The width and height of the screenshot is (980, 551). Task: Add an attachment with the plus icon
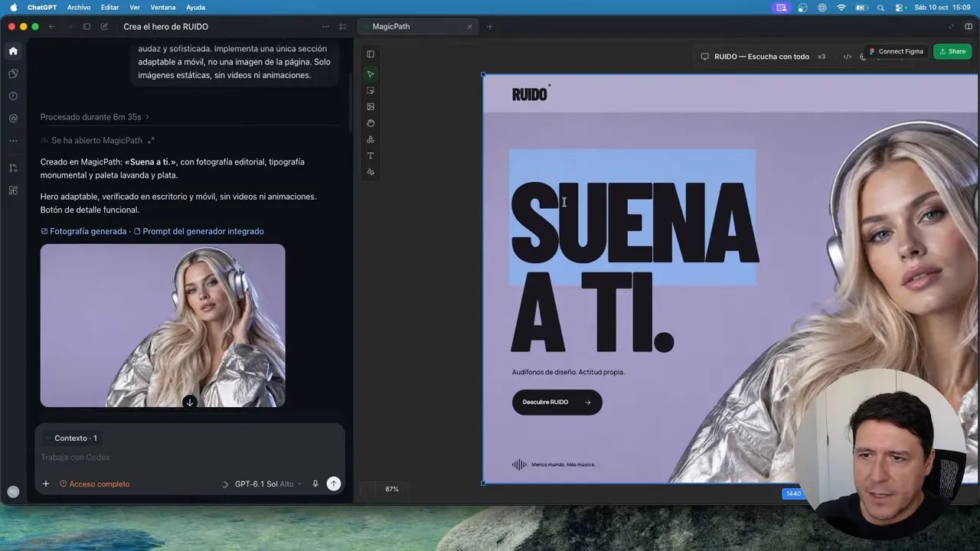[x=46, y=484]
